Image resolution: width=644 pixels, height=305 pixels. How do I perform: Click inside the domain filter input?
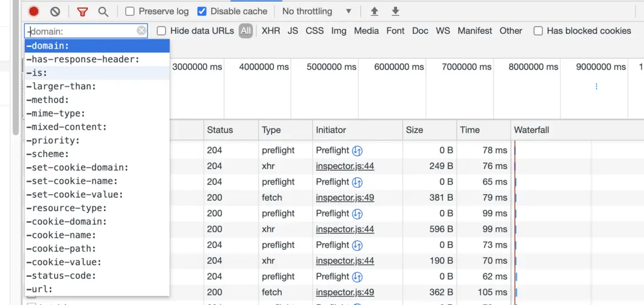pos(82,30)
